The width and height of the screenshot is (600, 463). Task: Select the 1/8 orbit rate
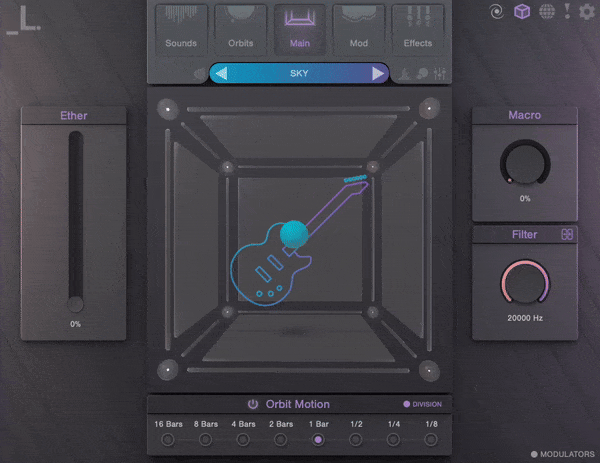coord(431,440)
